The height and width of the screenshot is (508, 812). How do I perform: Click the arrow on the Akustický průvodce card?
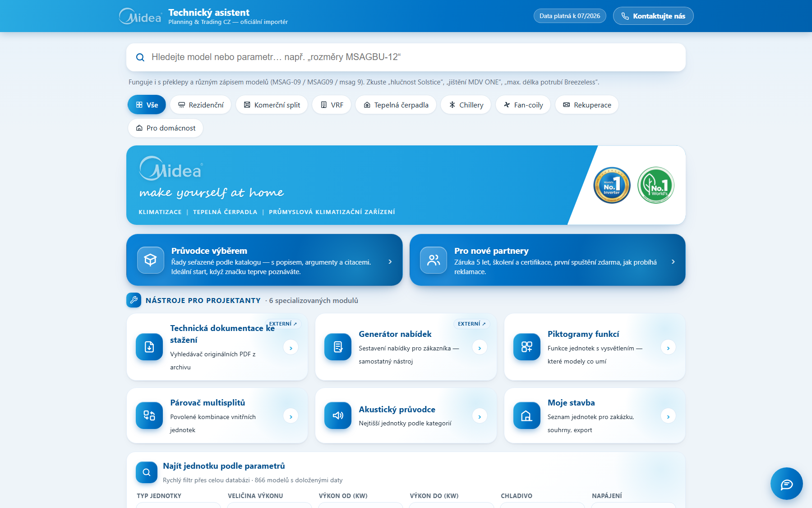click(480, 416)
